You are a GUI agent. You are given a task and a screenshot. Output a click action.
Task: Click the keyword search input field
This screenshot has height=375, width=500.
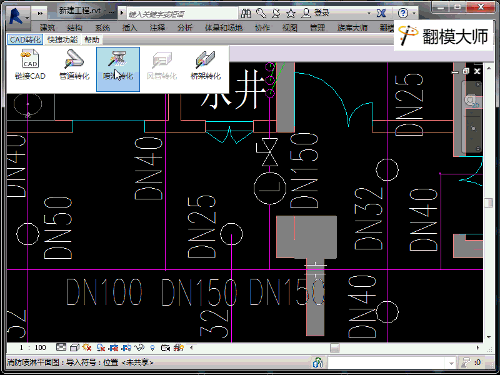click(x=182, y=14)
